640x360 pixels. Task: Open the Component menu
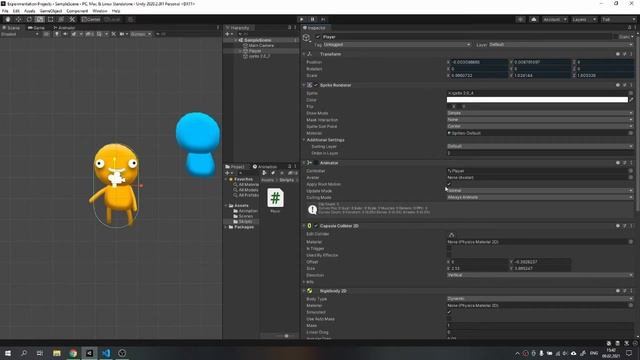tap(77, 11)
